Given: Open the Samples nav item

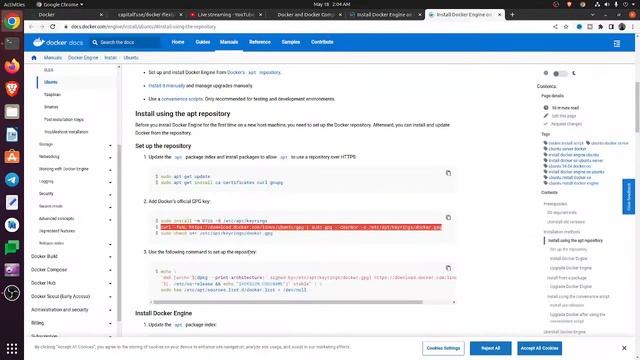Looking at the screenshot, I should [291, 42].
